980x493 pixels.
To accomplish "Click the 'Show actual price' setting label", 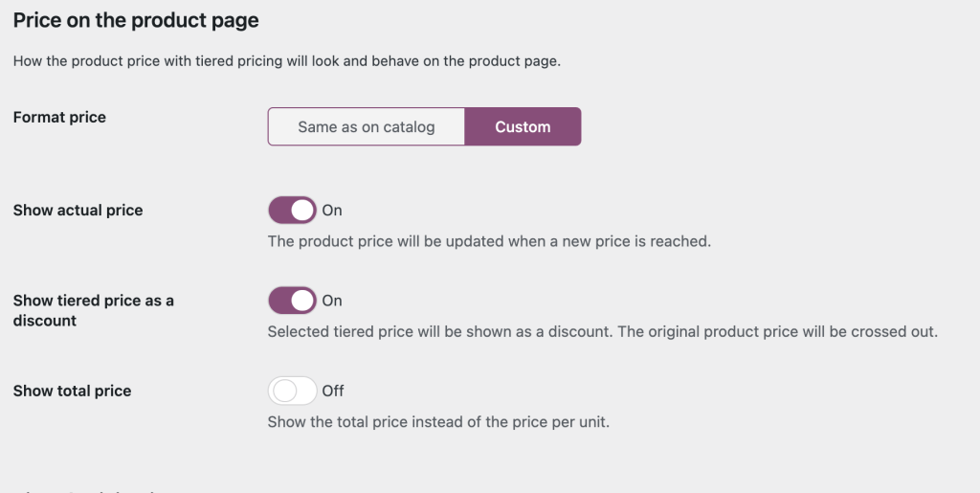I will click(78, 211).
